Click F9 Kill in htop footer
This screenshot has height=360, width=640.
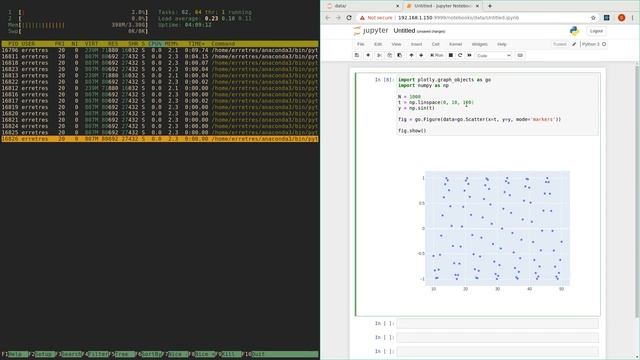[230, 354]
